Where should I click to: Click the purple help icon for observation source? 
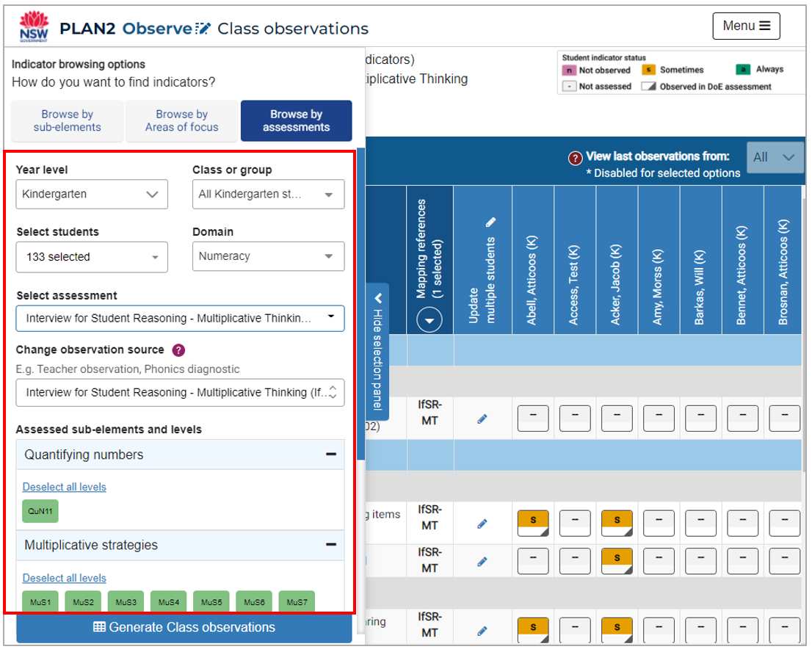pos(178,350)
